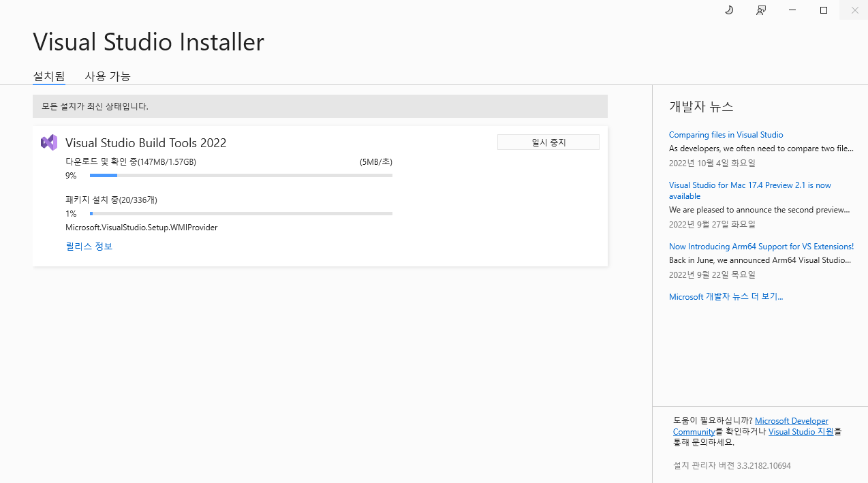Click the 2022년 10월 4일 화요일 date
Screen dimensions: 868x483
pyautogui.click(x=712, y=163)
